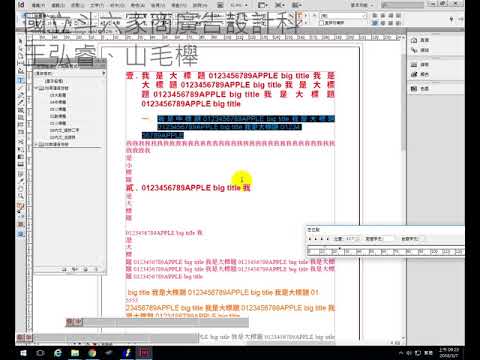Open the Pages panel in right dock
Screen dimensions: 480x360
click(420, 40)
